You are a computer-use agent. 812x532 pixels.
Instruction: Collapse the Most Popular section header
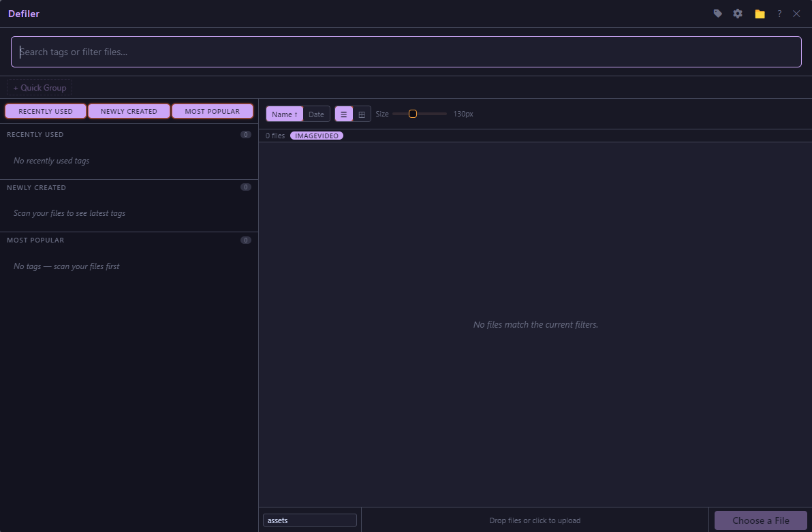[x=35, y=240]
